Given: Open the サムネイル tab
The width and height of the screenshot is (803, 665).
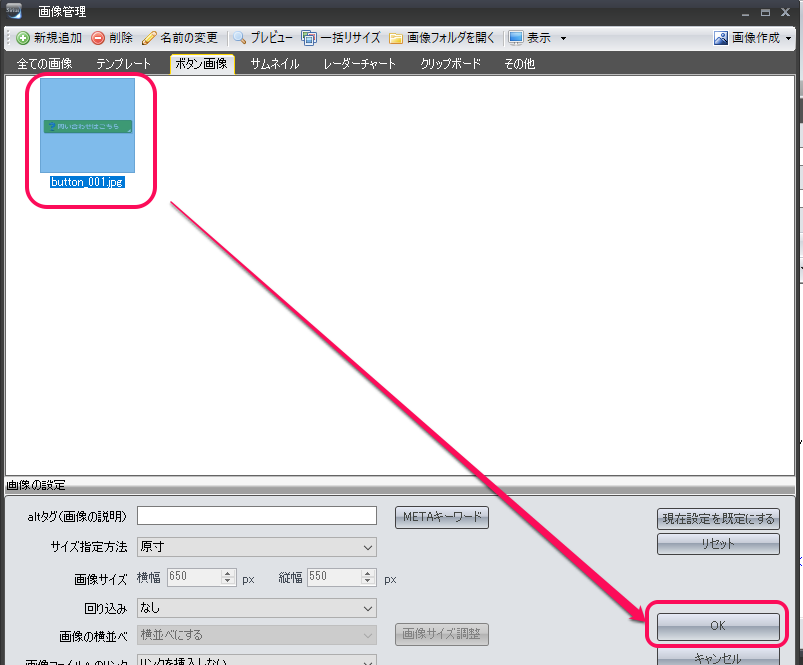Looking at the screenshot, I should (x=278, y=64).
